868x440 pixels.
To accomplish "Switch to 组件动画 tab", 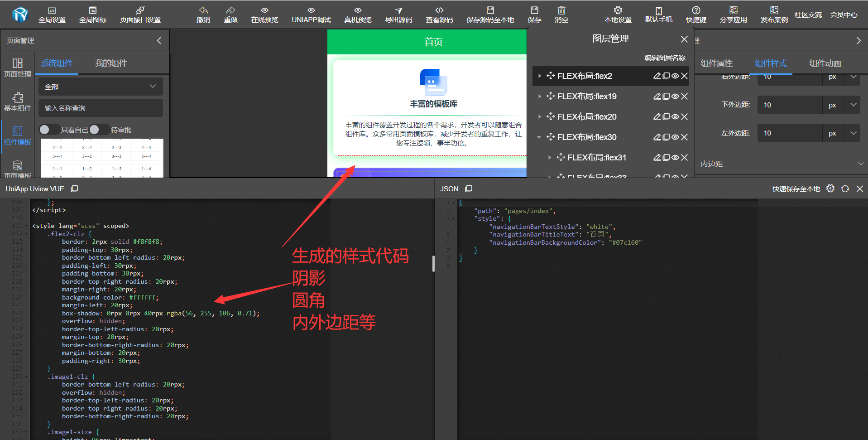I will coord(825,63).
